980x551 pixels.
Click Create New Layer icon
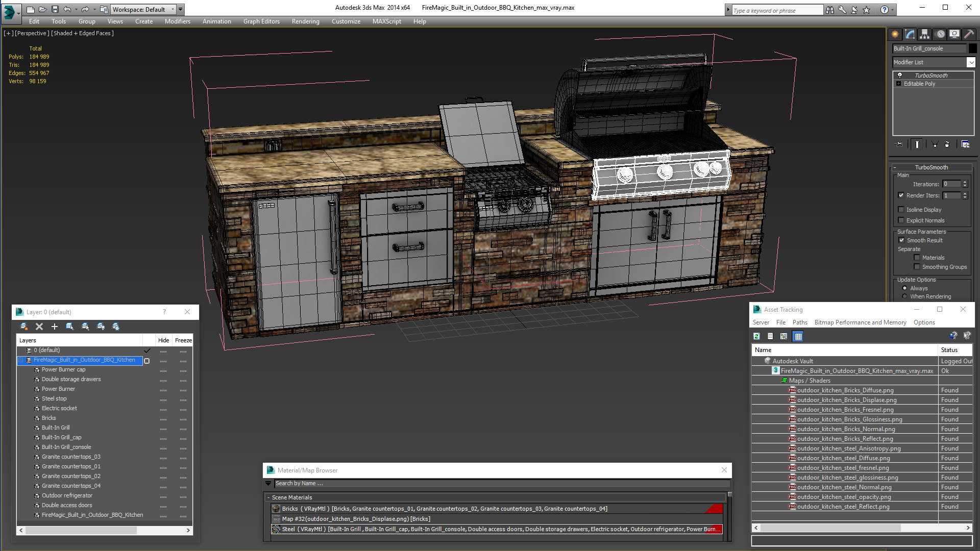(24, 327)
